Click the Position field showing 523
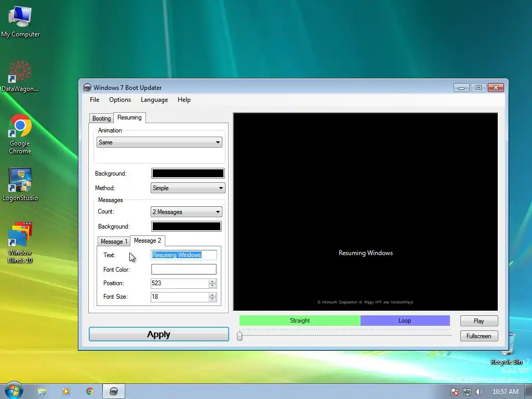 point(179,283)
